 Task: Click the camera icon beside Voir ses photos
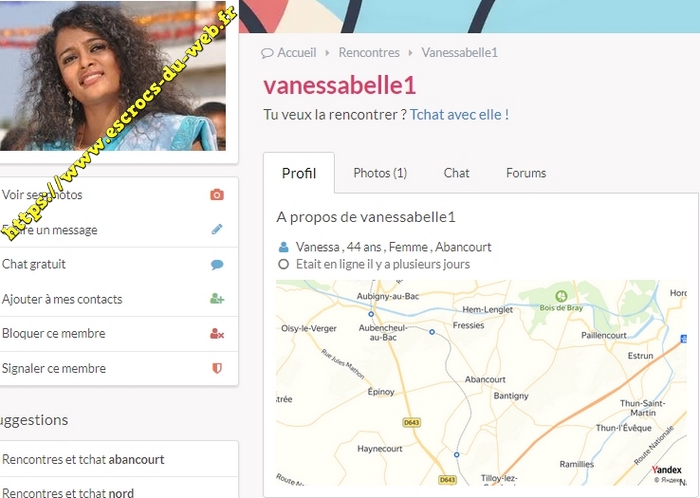(x=217, y=195)
